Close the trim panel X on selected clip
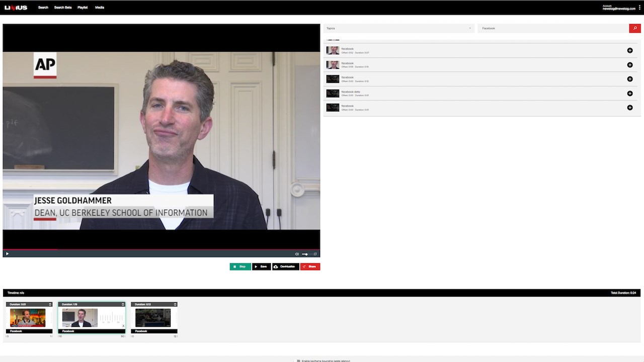 (123, 326)
